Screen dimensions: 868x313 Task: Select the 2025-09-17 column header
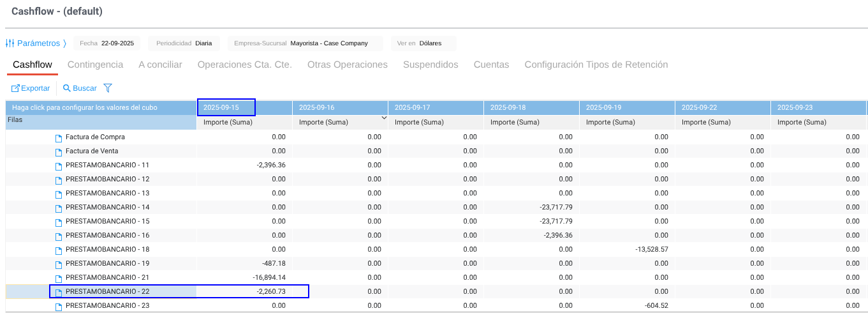pos(436,107)
